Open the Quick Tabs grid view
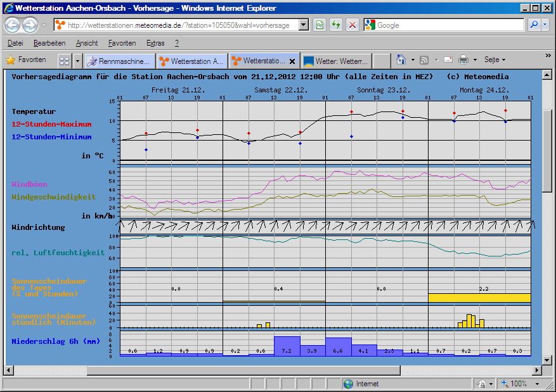The width and height of the screenshot is (556, 392). pos(64,61)
